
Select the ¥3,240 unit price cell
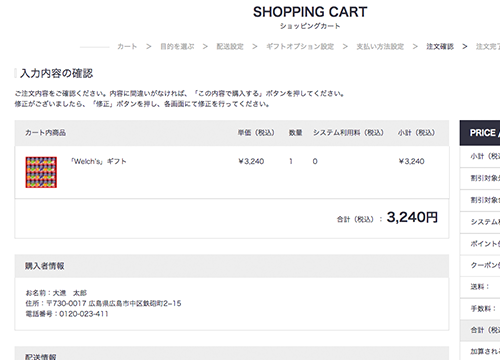point(251,161)
